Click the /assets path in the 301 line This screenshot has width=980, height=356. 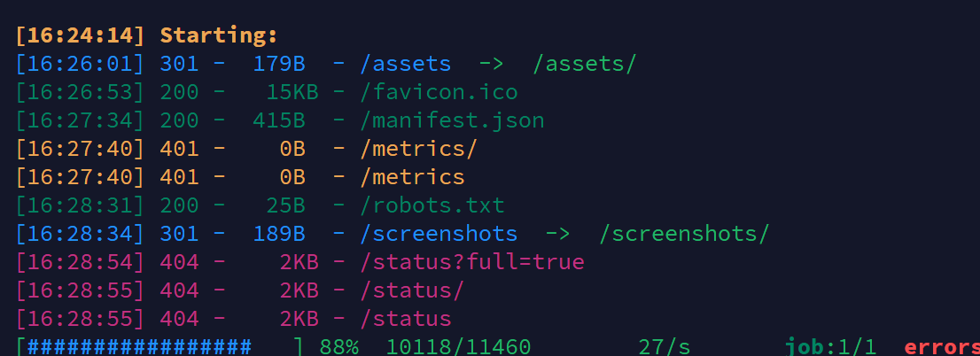(406, 64)
